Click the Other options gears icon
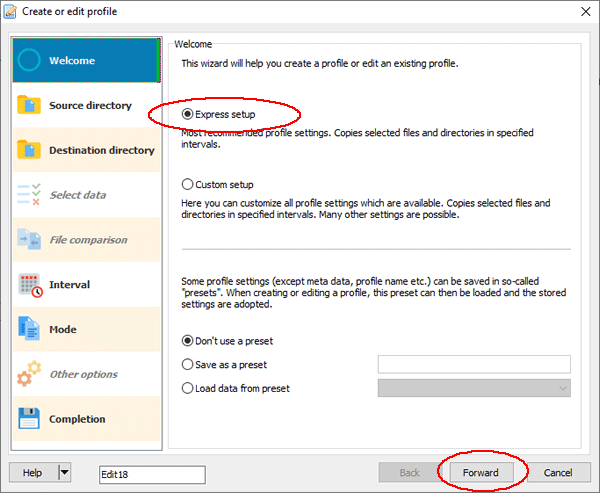 [31, 375]
